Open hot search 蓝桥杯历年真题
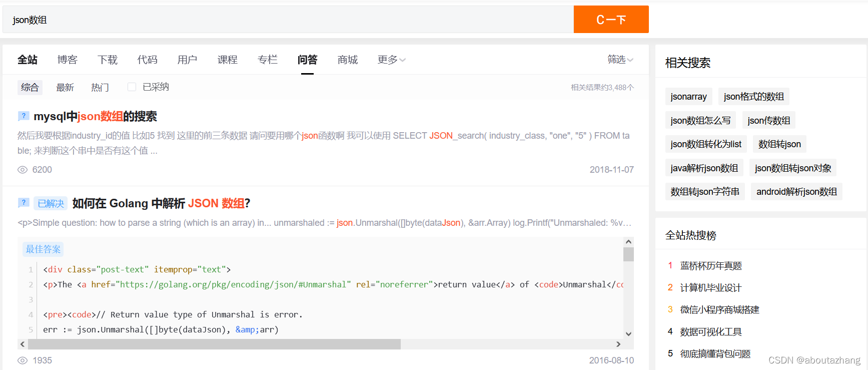Viewport: 868px width, 370px height. [x=711, y=266]
